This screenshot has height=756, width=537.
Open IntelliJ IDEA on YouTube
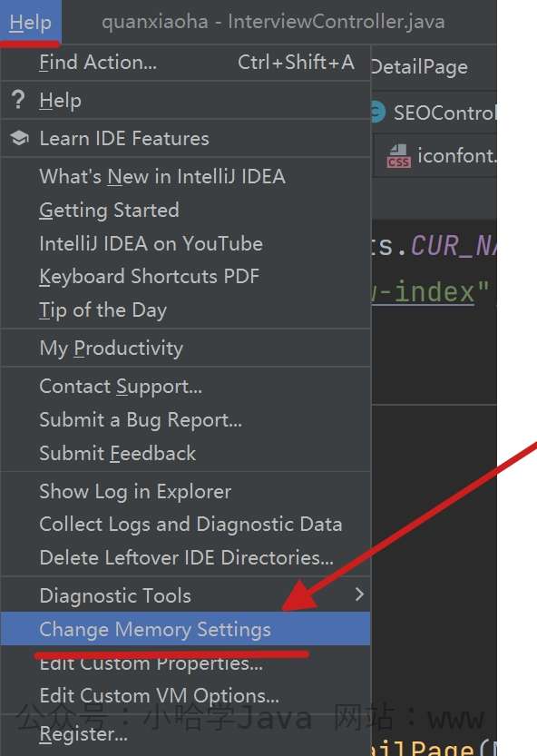pos(185,243)
